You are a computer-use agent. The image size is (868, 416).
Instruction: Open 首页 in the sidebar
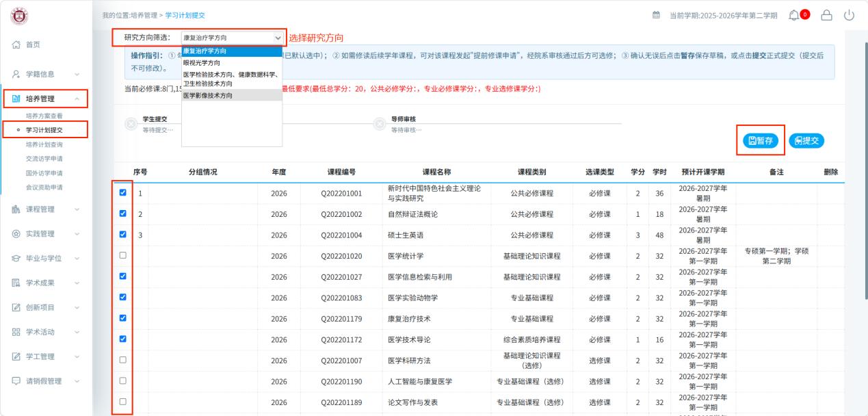(33, 44)
